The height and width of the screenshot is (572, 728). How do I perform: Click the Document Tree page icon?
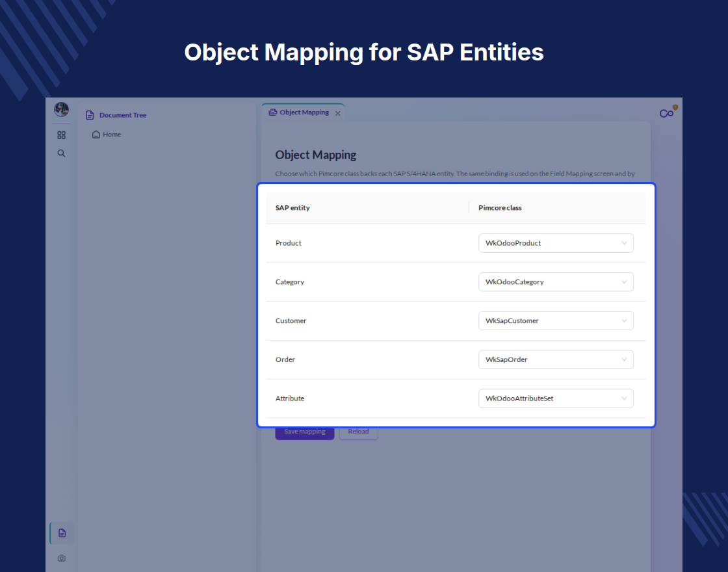90,115
